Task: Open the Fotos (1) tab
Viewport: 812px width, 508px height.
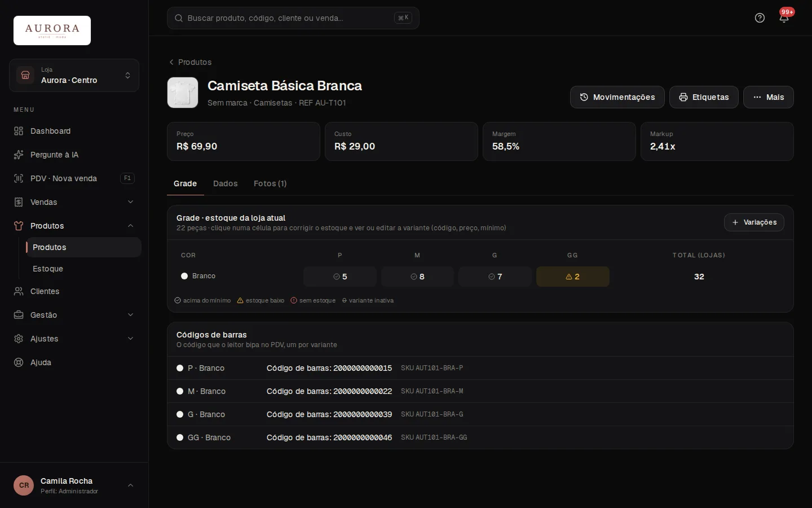Action: (x=270, y=183)
